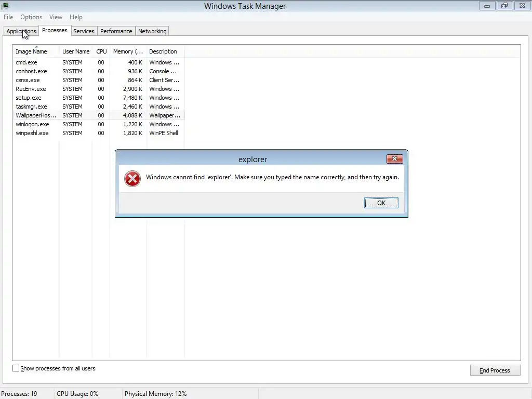532x399 pixels.
Task: Open the View menu
Action: [x=56, y=17]
